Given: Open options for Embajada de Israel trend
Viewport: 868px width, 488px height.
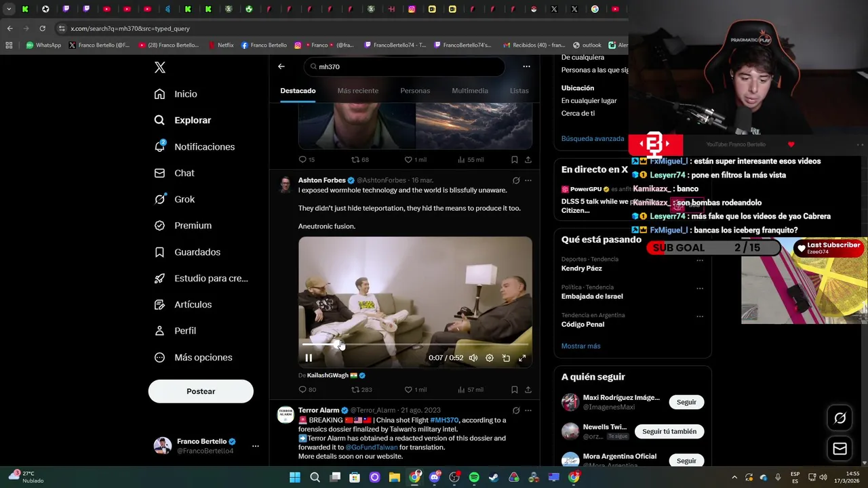Looking at the screenshot, I should (x=700, y=288).
